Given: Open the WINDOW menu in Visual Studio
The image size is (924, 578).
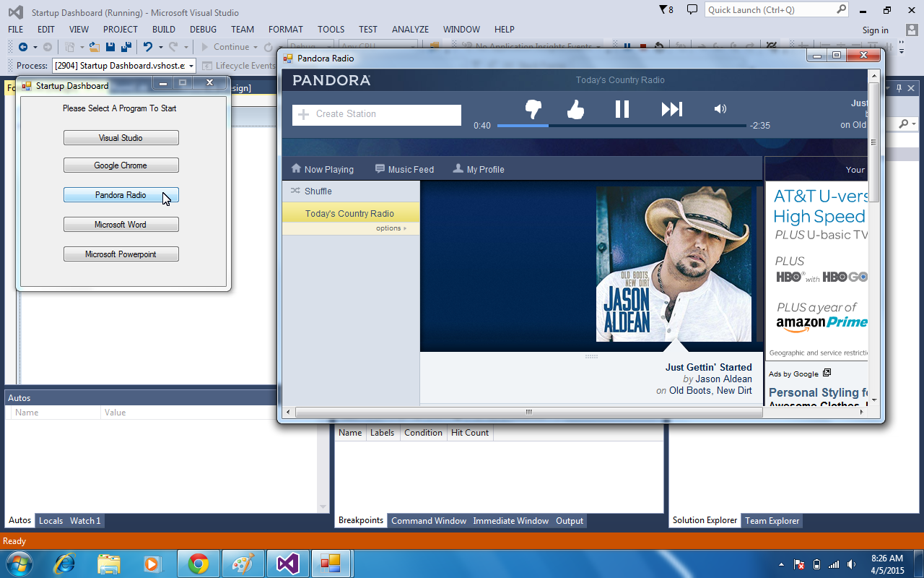Looking at the screenshot, I should coord(461,30).
